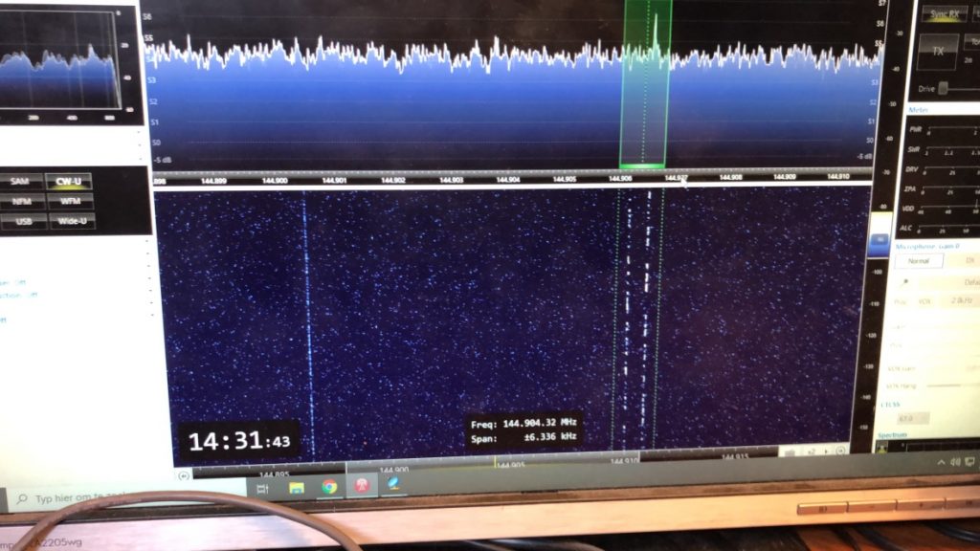
Task: Click the circular icon at the waterfall's corner
Action: (x=840, y=451)
